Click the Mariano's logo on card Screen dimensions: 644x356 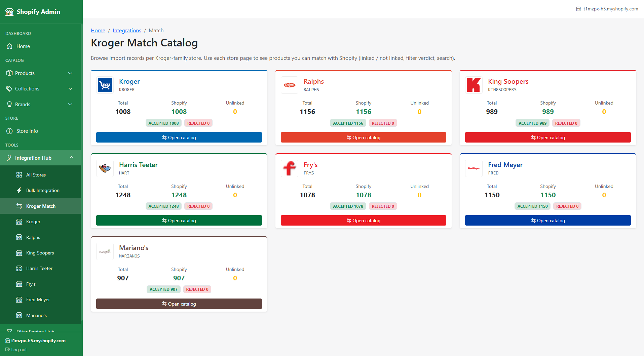pyautogui.click(x=105, y=251)
